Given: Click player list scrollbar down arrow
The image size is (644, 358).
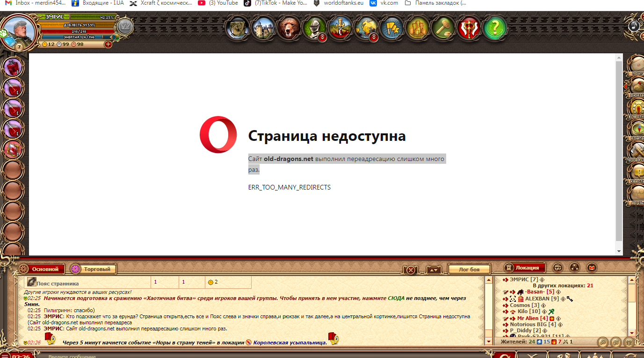Looking at the screenshot, I should (x=632, y=333).
